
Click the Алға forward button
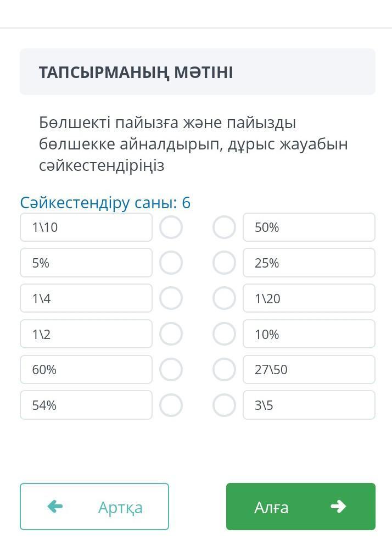click(x=300, y=507)
